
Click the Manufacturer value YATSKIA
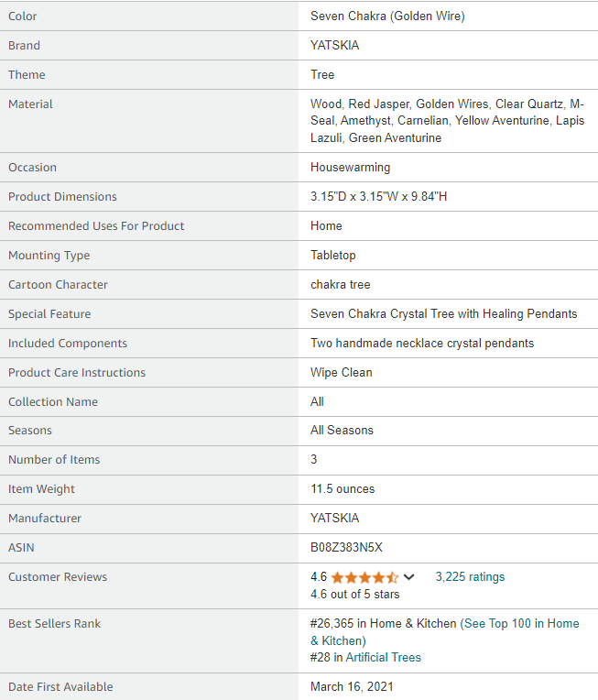[334, 518]
